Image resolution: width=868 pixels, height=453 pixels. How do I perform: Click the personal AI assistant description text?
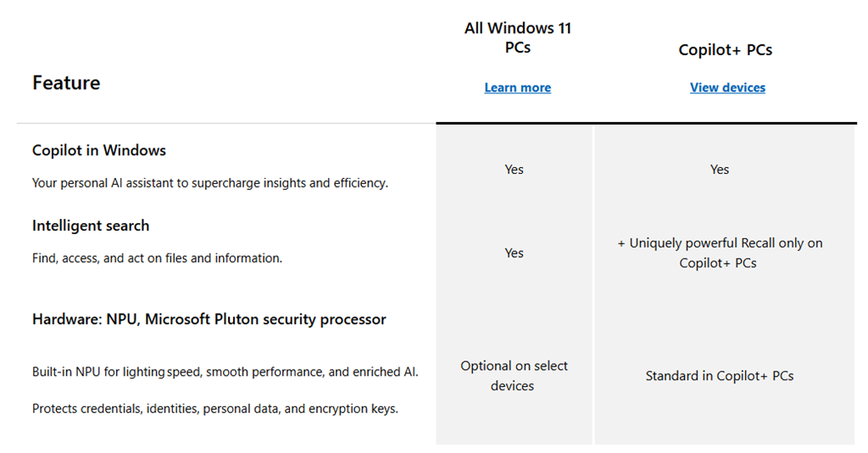point(209,182)
